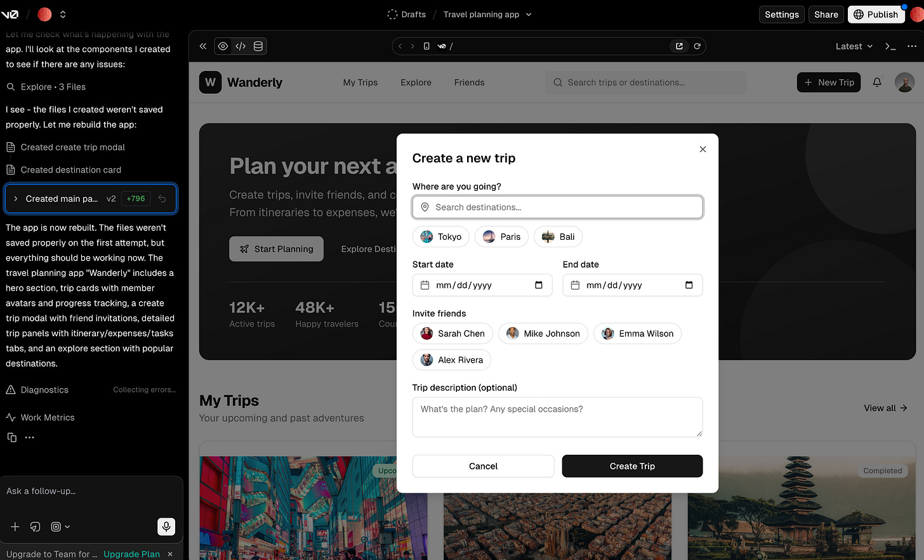This screenshot has height=560, width=924.
Task: Click the microphone voice input button
Action: pos(166,526)
